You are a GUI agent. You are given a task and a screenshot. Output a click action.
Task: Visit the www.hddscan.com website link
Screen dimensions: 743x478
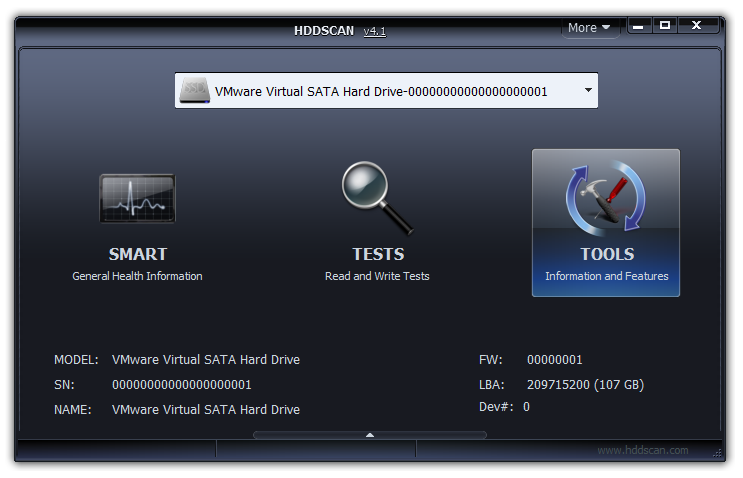click(x=642, y=450)
